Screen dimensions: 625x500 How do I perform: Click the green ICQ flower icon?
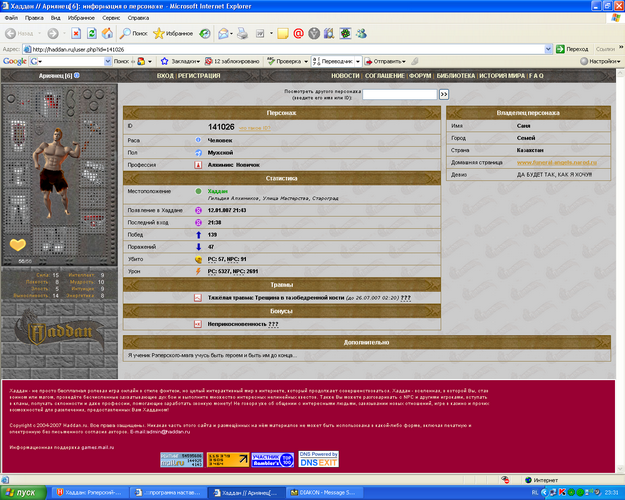coord(345,33)
